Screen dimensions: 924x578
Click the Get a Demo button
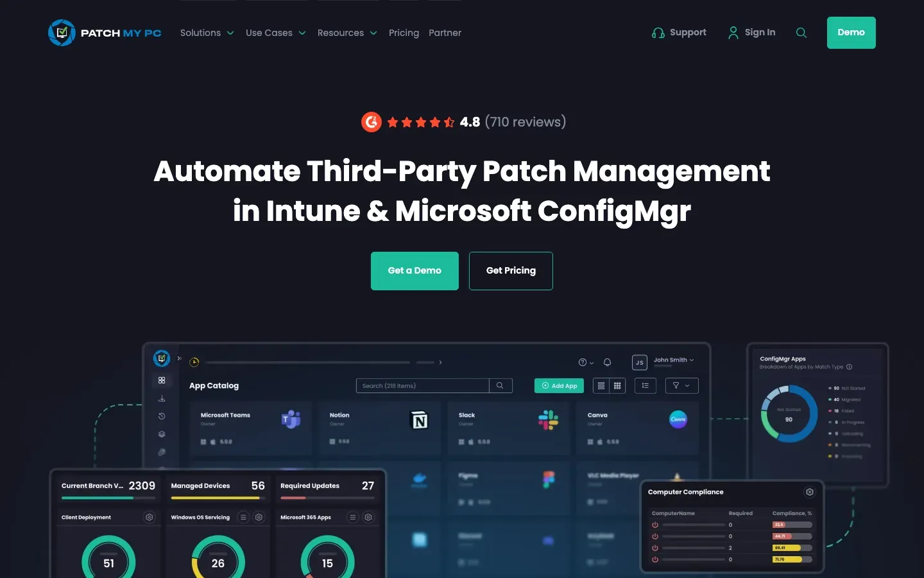(415, 271)
